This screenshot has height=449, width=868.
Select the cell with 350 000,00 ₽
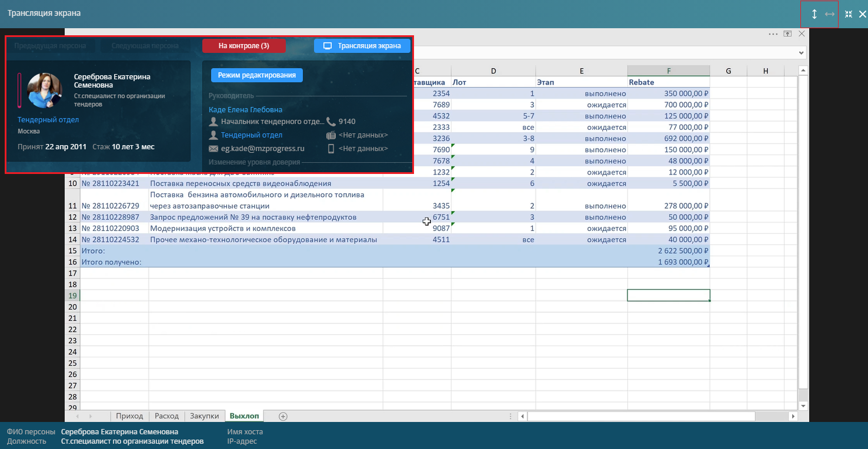669,93
